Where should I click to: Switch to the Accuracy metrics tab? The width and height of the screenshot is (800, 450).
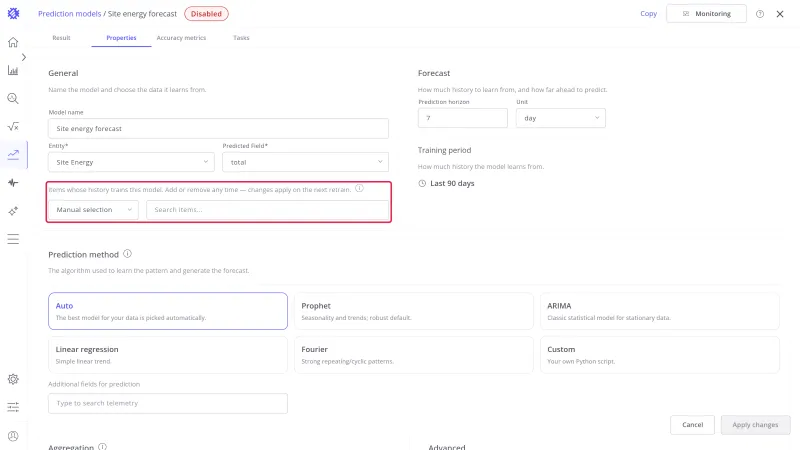(x=181, y=38)
